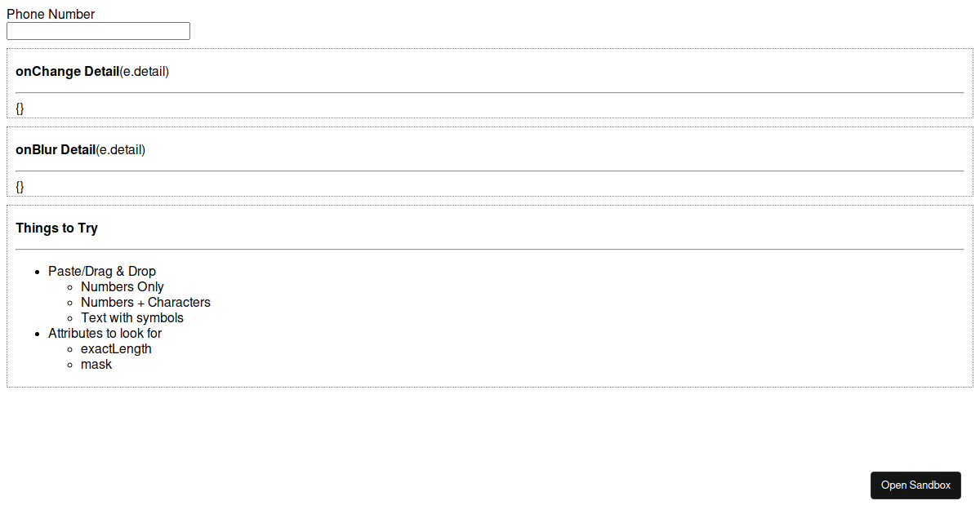Click the Things to Try heading
The height and width of the screenshot is (514, 980).
(x=56, y=228)
